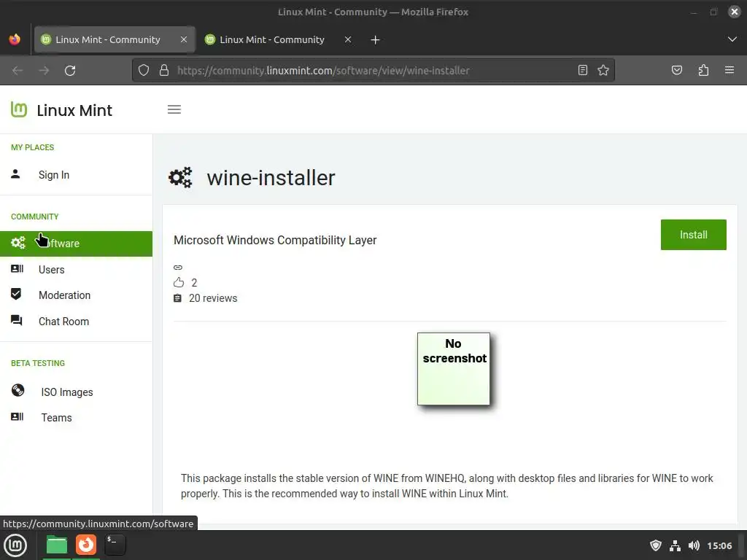Viewport: 747px width, 560px height.
Task: Bookmark this page with star icon
Action: click(x=603, y=71)
